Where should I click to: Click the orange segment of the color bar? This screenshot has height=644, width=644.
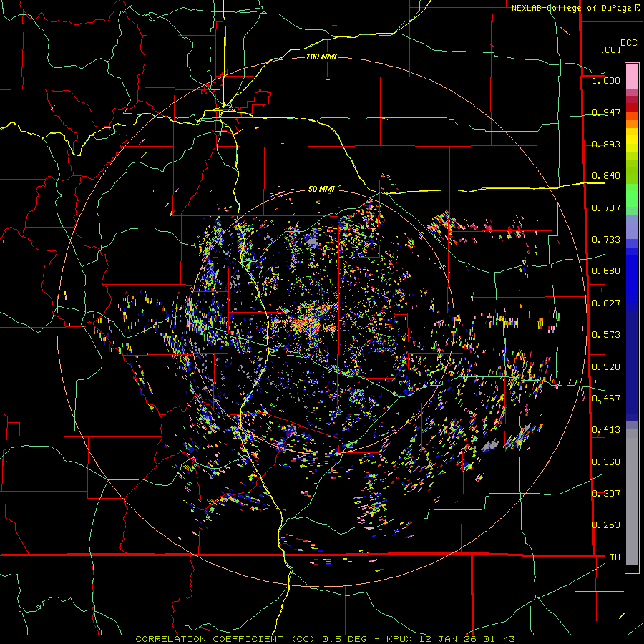[x=632, y=124]
